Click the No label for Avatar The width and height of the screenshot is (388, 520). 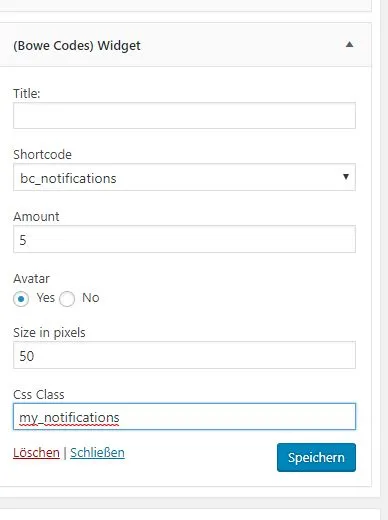click(x=91, y=298)
